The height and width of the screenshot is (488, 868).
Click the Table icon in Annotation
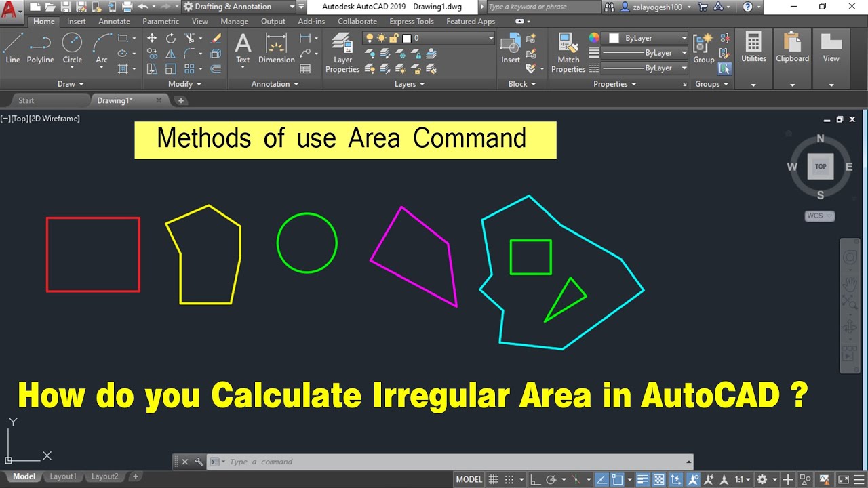pos(305,68)
